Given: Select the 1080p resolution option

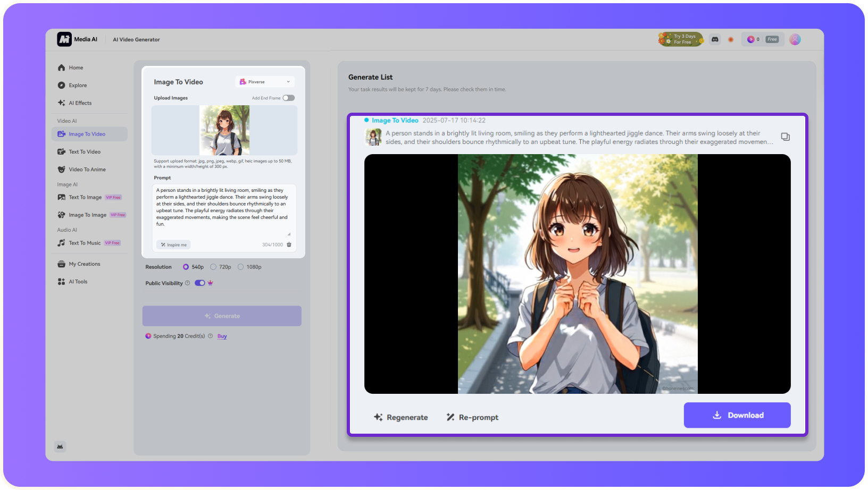Looking at the screenshot, I should coord(250,267).
